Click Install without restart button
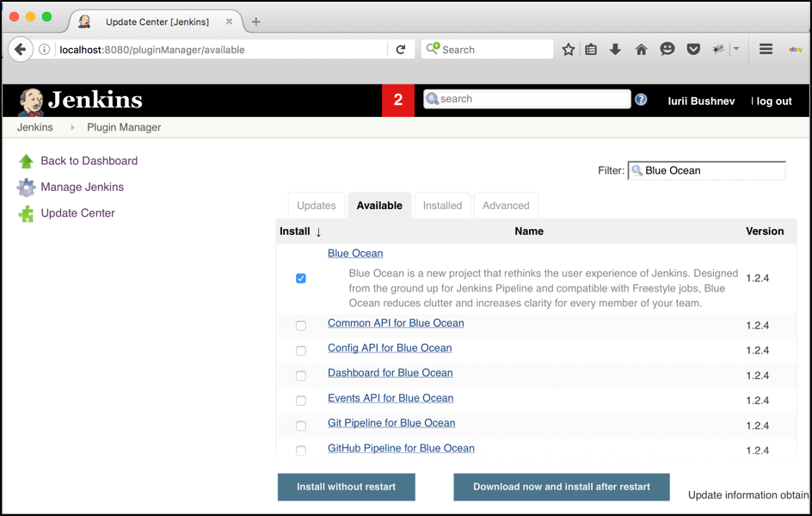This screenshot has width=812, height=516. tap(347, 487)
